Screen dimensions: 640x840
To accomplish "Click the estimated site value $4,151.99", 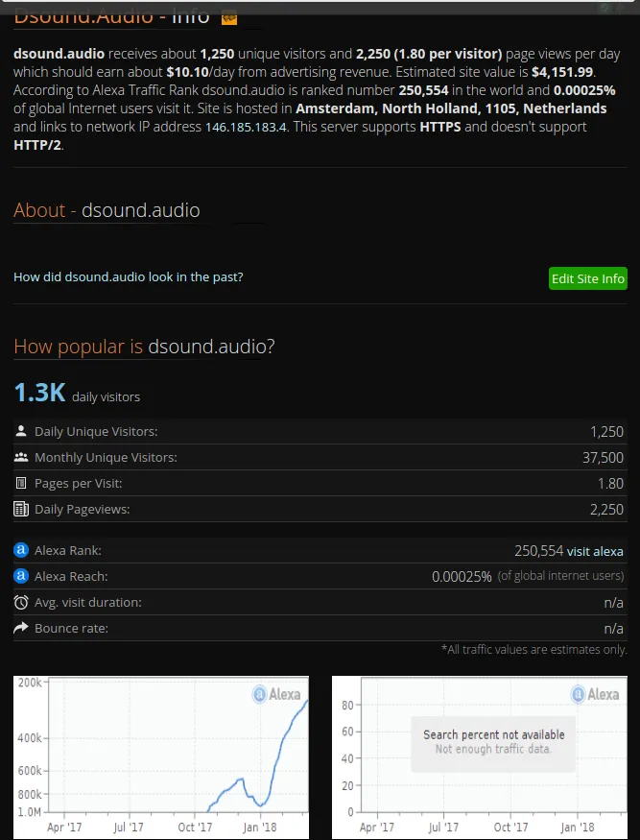I will click(562, 72).
